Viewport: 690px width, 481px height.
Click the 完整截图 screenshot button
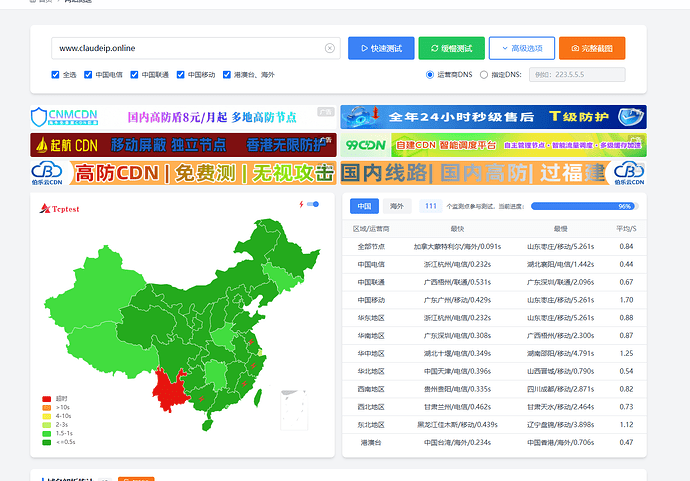pos(592,48)
